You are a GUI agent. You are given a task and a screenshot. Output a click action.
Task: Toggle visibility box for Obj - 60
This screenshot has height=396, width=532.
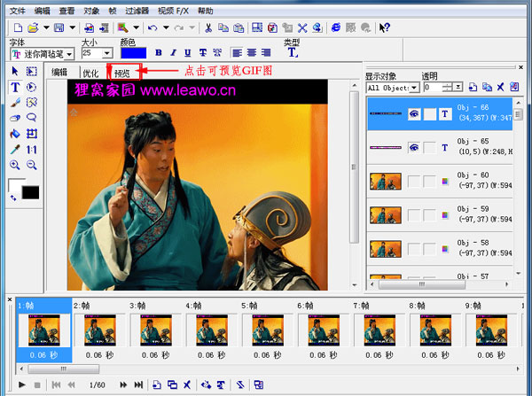tap(414, 182)
